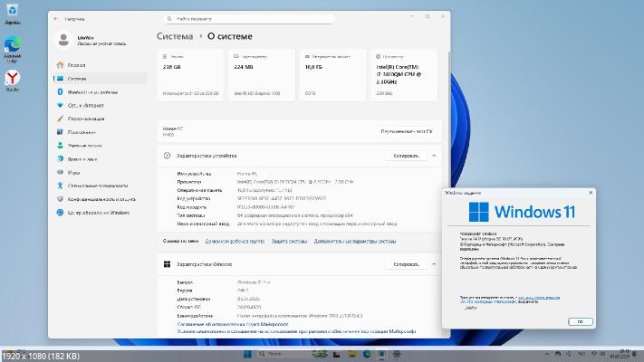The height and width of the screenshot is (362, 644).
Task: Open the Домен или рабочая группа link
Action: coord(235,242)
